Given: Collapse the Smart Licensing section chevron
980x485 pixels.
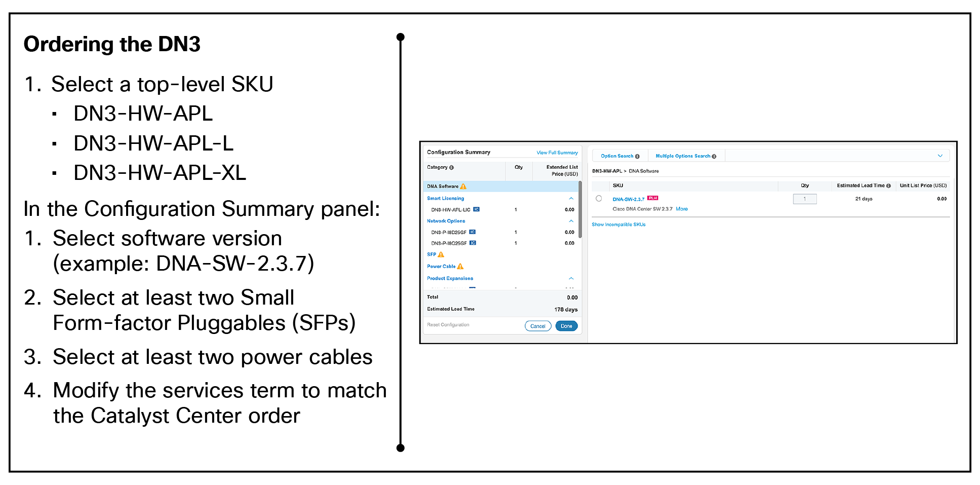Looking at the screenshot, I should tap(571, 198).
